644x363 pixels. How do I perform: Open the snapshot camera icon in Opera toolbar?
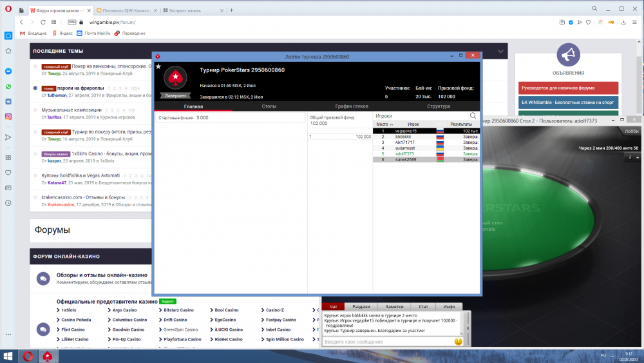[x=562, y=22]
